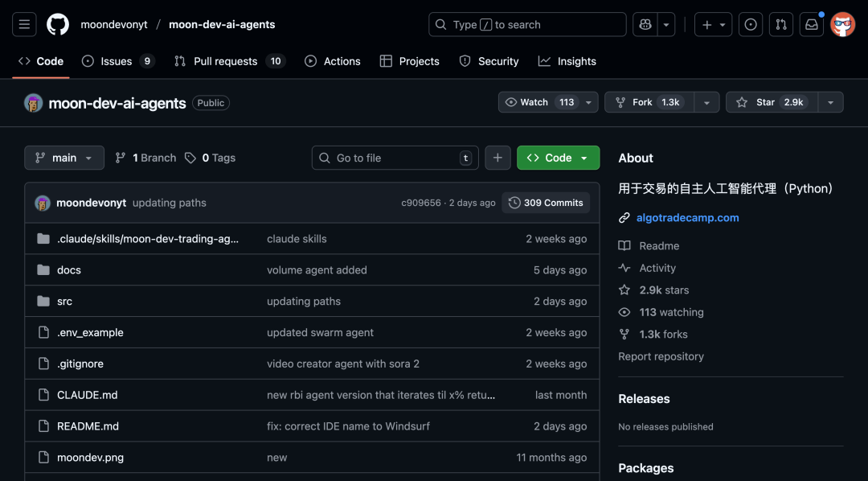The image size is (868, 481).
Task: Switch to the Issues tab
Action: (x=117, y=60)
